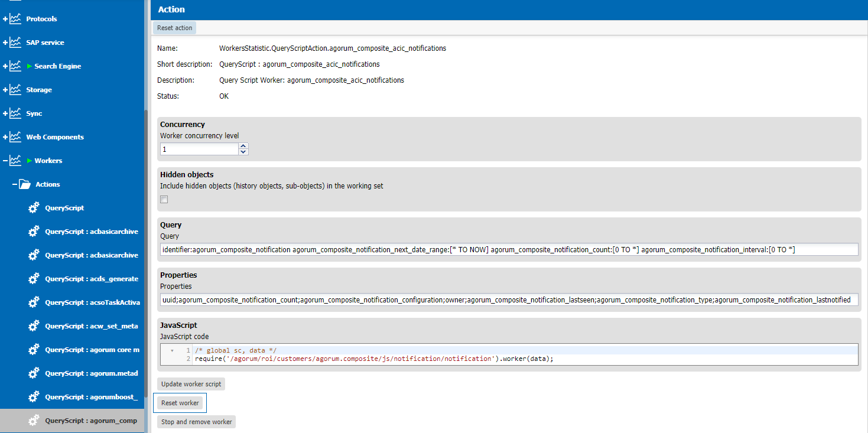Click the Hidden objects section heading
This screenshot has width=868, height=433.
click(187, 175)
